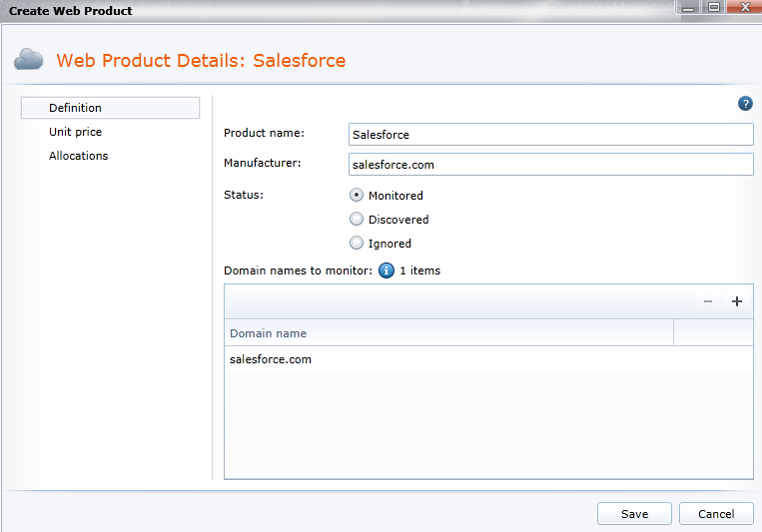
Task: Choose the Discovered status radio button
Action: pos(357,220)
